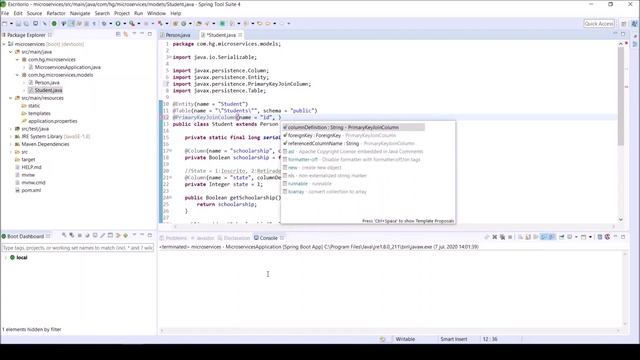
Task: Toggle Pin Console icon
Action: pos(562,237)
